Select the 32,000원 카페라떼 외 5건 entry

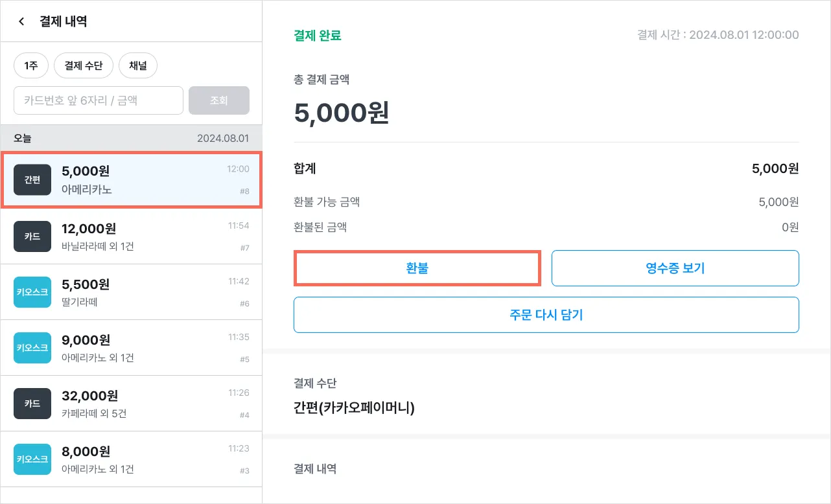point(149,404)
